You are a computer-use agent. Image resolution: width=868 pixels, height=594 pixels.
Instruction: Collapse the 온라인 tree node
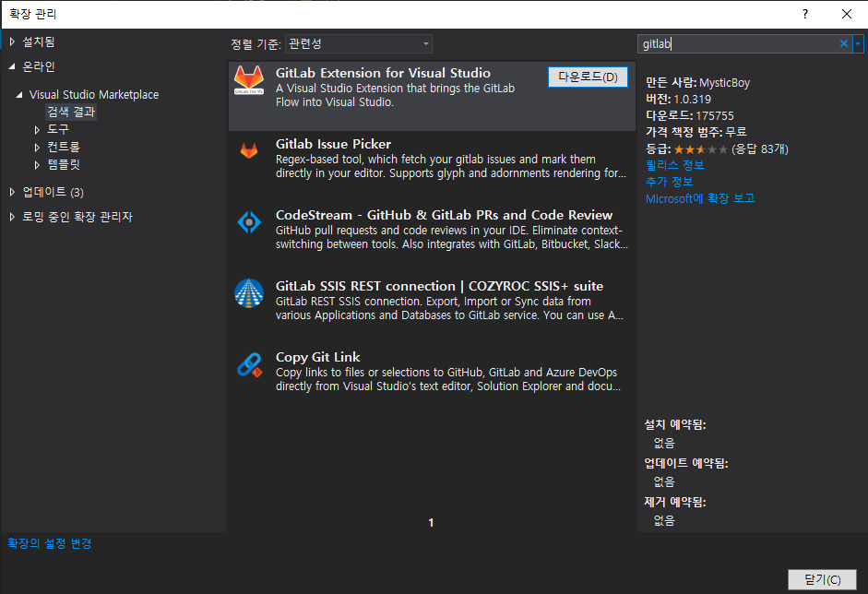point(12,66)
